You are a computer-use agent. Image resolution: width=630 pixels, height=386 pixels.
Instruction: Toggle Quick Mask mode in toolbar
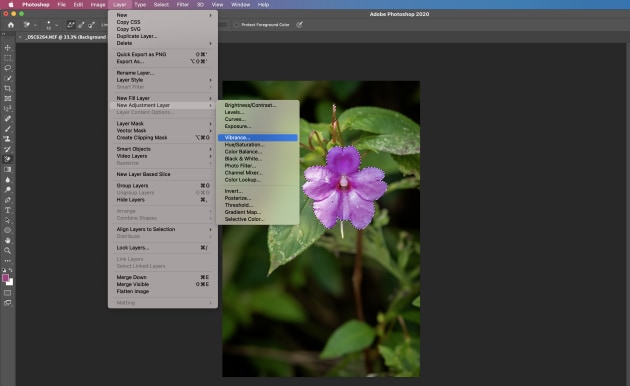[x=8, y=293]
